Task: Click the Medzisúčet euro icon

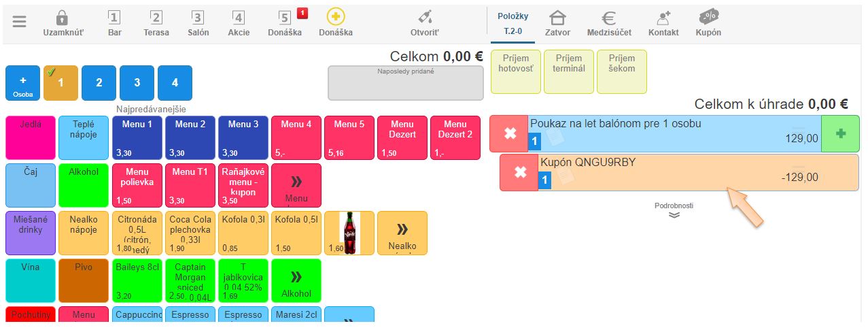Action: coord(610,18)
